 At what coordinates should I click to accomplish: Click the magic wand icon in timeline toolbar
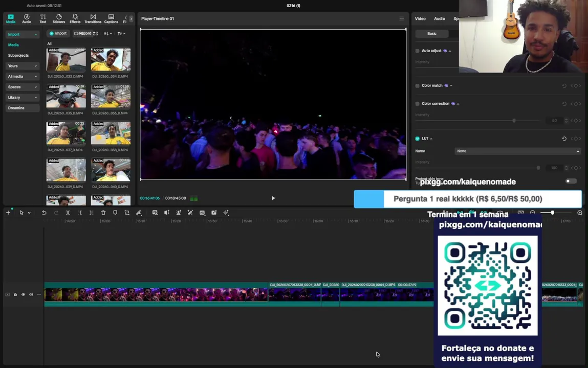tap(190, 213)
